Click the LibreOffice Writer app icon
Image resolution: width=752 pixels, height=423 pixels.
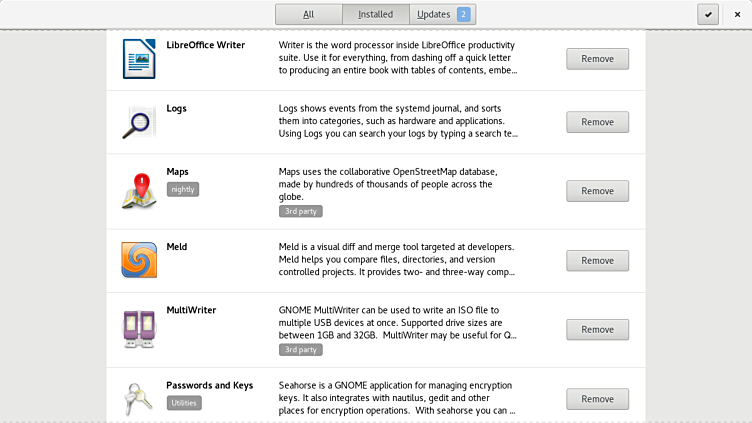coord(139,58)
